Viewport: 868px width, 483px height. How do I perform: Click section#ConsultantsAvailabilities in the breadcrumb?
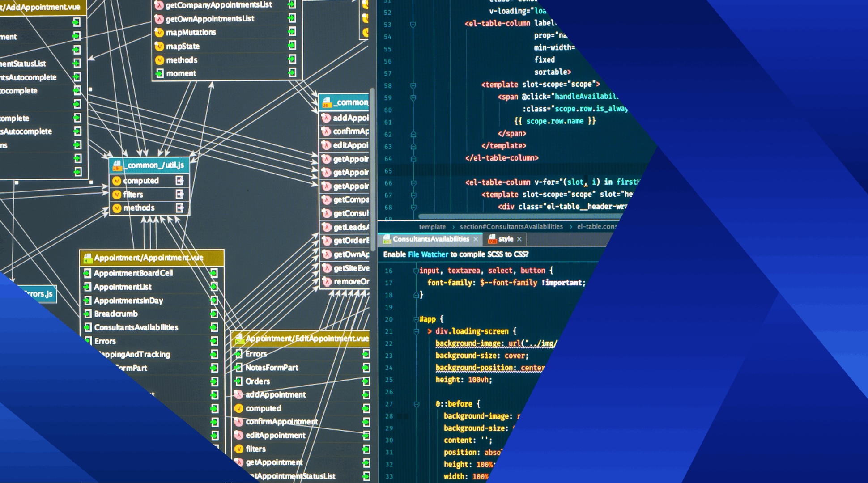coord(511,227)
